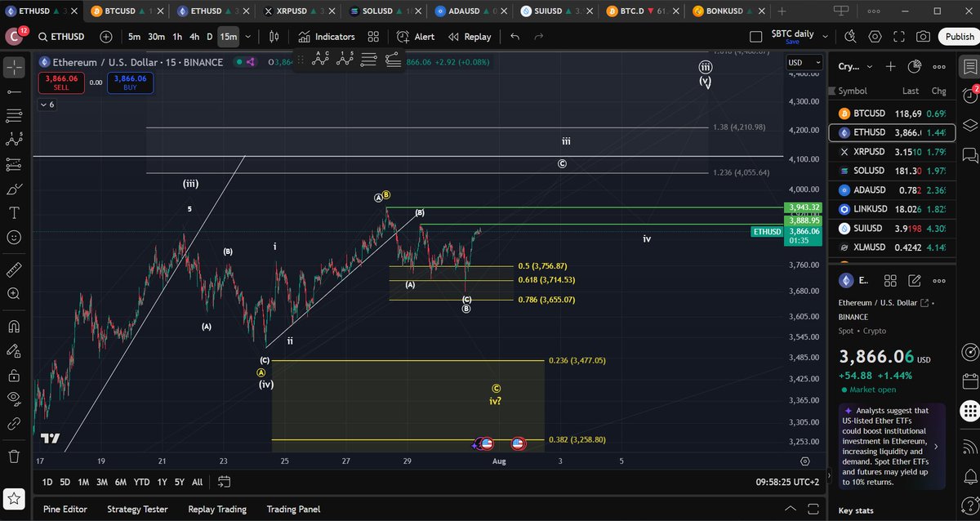Image resolution: width=980 pixels, height=521 pixels.
Task: Open the Elliott wave pattern tools
Action: tap(14, 140)
